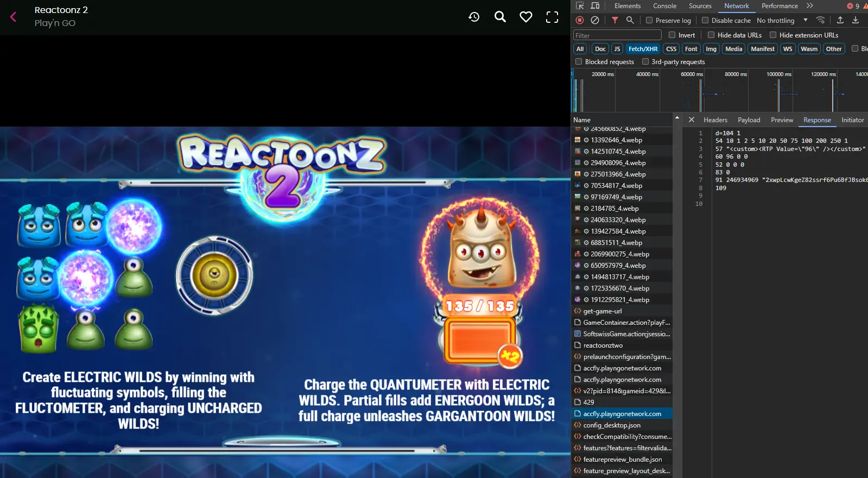Select the SoftswissGame.action request
Viewport: 868px width, 478px height.
tap(622, 334)
